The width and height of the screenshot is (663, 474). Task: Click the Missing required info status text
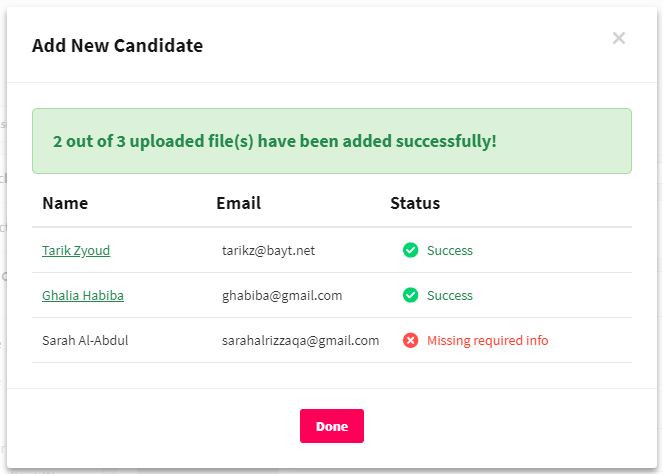[x=488, y=340]
